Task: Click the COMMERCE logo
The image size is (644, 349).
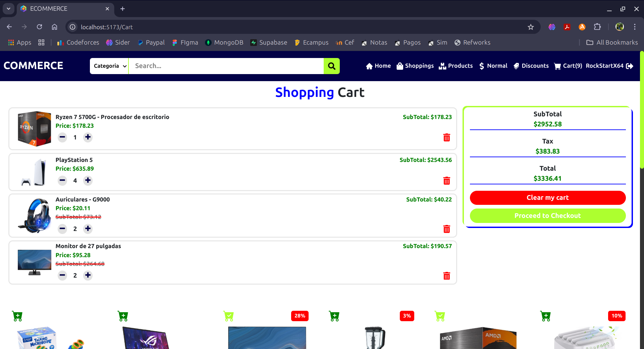Action: [33, 66]
